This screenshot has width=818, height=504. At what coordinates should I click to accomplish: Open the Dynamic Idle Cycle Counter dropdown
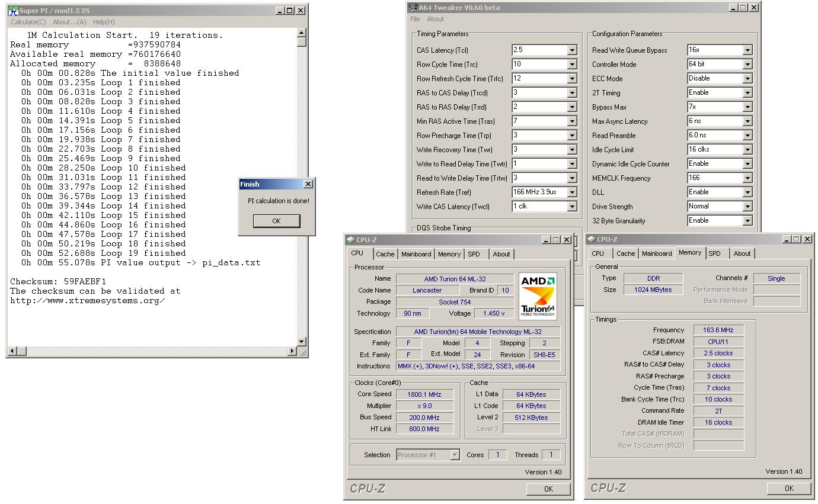(747, 164)
